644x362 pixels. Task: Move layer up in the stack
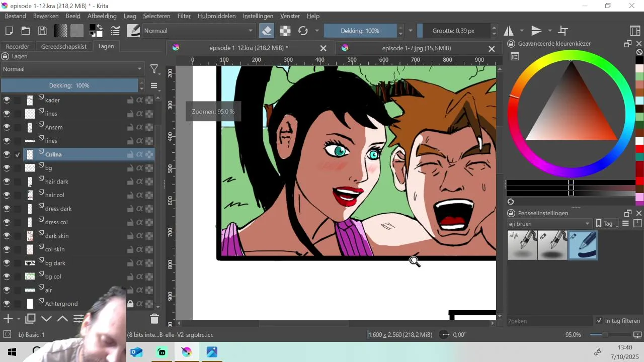tap(63, 319)
